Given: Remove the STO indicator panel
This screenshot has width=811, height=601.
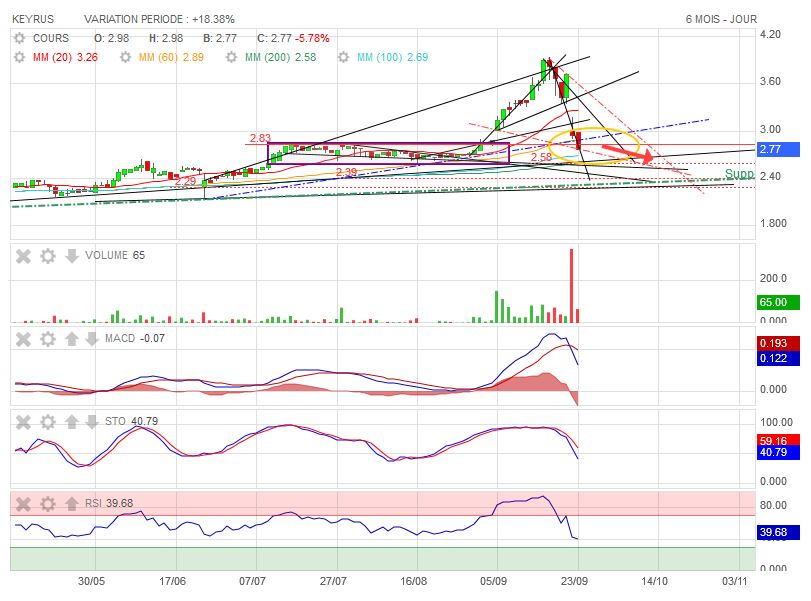Looking at the screenshot, I should tap(23, 422).
